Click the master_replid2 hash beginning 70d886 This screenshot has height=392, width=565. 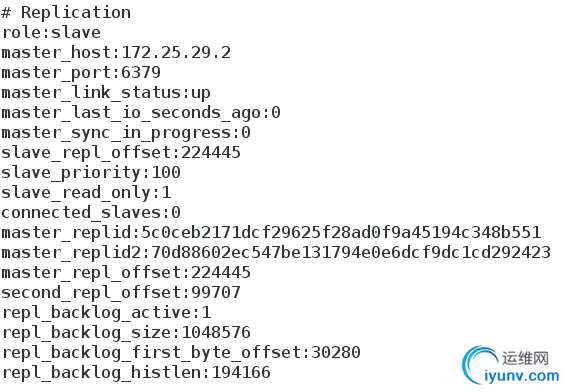[351, 253]
